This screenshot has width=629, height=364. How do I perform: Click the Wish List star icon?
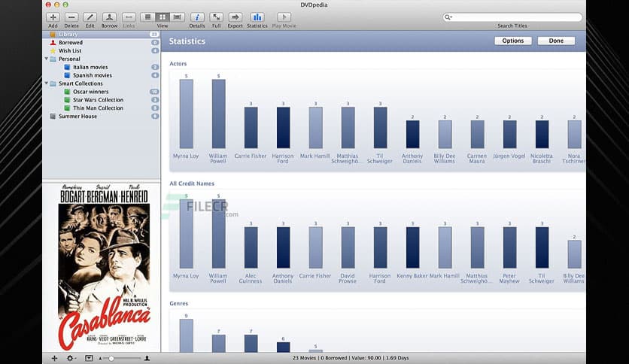coord(53,51)
